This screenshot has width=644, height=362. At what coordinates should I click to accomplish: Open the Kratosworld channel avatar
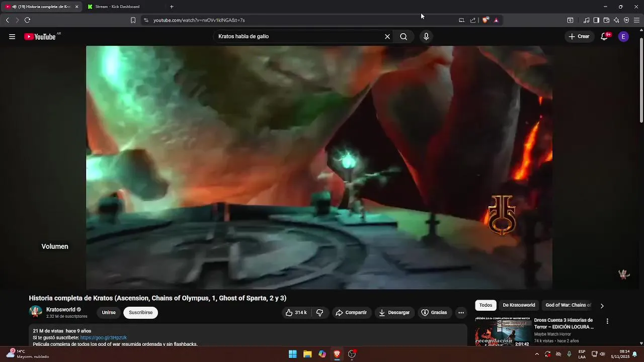pos(36,312)
